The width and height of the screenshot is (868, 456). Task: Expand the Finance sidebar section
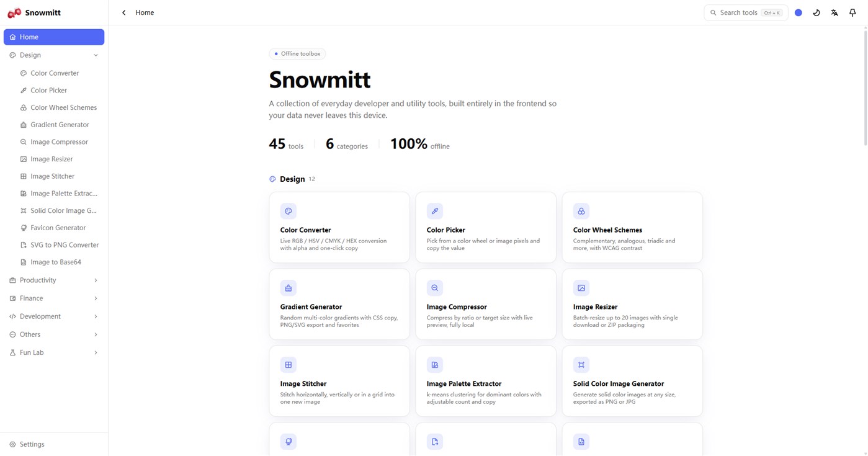click(54, 298)
